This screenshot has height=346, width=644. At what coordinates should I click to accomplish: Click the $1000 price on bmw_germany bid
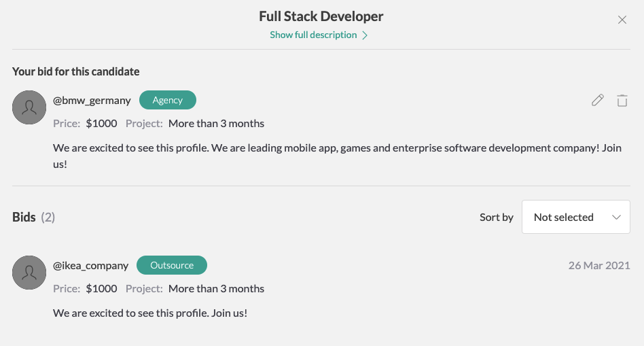[x=101, y=124]
